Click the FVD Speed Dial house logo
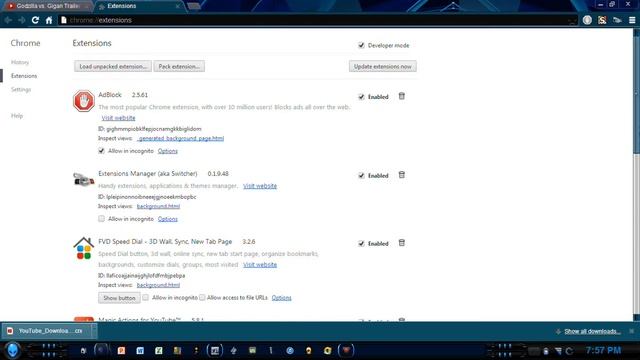The height and width of the screenshot is (360, 640). (84, 248)
